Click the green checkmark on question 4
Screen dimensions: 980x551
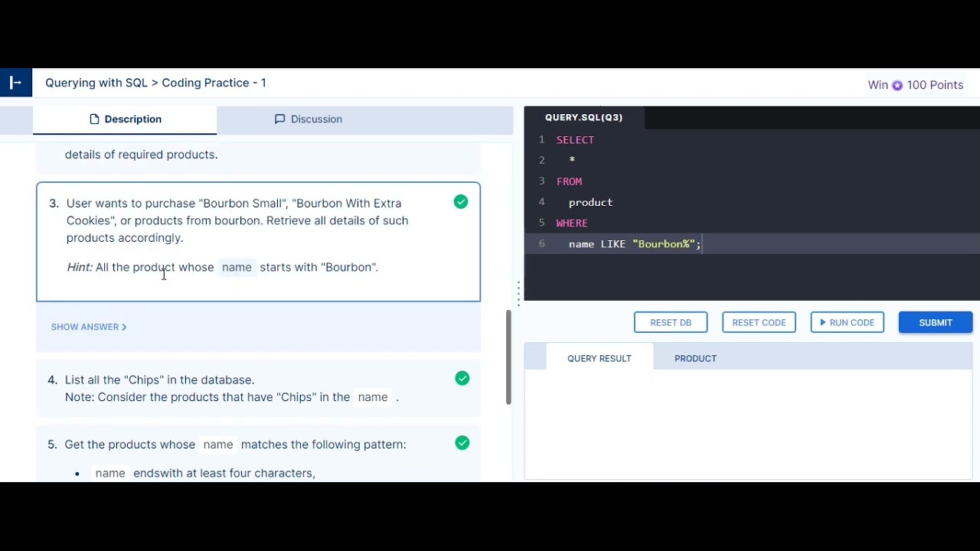tap(462, 378)
